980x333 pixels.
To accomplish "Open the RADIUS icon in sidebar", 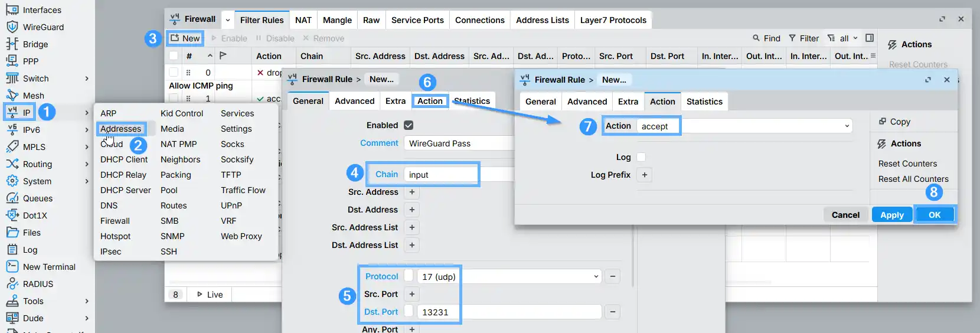I will click(x=12, y=284).
